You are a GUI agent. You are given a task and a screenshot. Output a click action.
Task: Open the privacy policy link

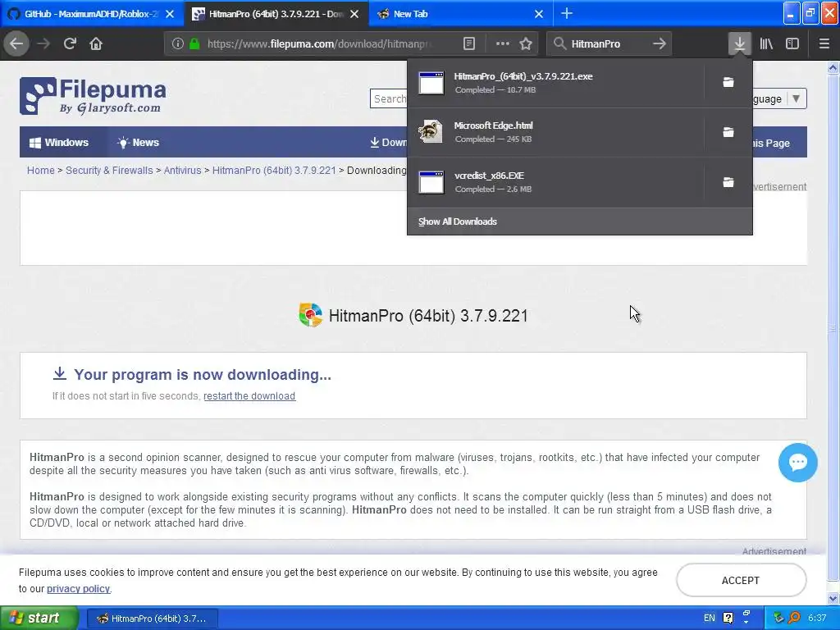click(x=78, y=589)
